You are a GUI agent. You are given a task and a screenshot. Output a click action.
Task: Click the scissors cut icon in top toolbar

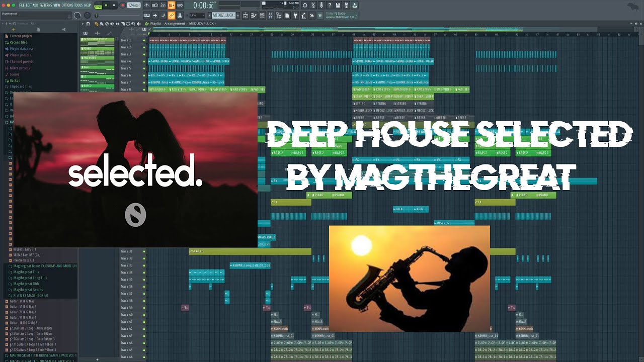(x=313, y=5)
